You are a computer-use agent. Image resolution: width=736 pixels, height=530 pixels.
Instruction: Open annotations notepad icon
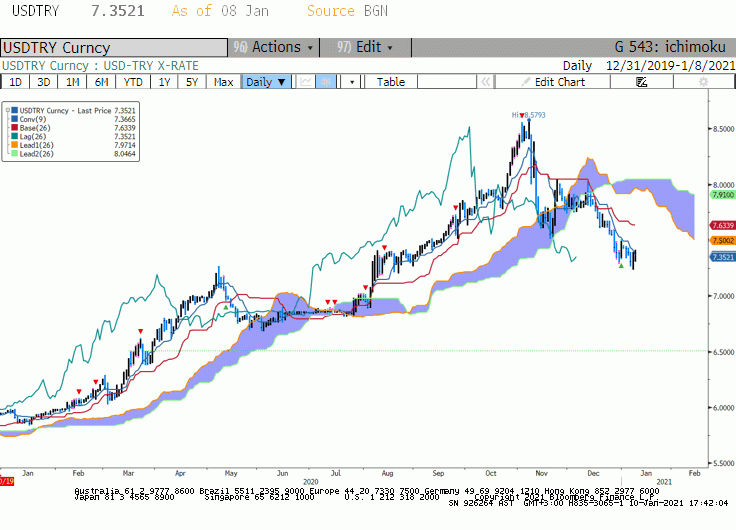(x=642, y=82)
